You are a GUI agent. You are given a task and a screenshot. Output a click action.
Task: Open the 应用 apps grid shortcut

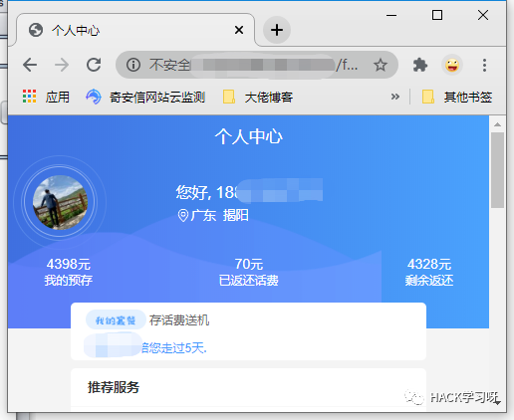(x=46, y=97)
